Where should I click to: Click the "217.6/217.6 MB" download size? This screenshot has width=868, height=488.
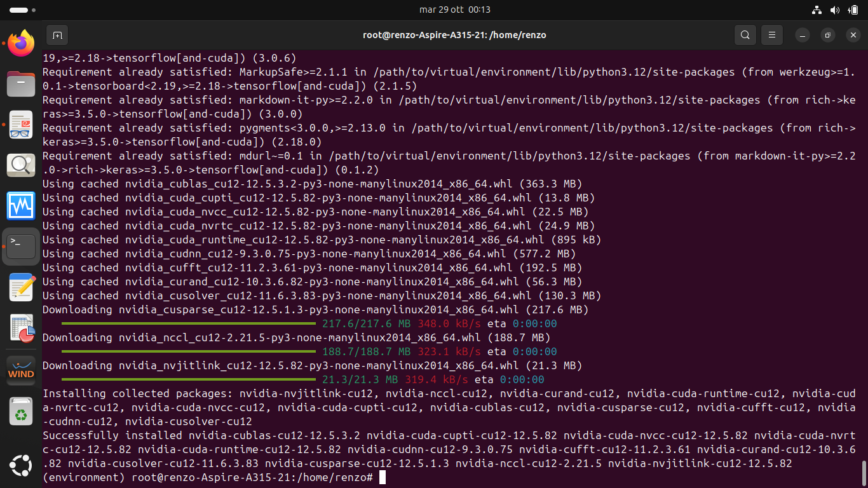tap(366, 323)
